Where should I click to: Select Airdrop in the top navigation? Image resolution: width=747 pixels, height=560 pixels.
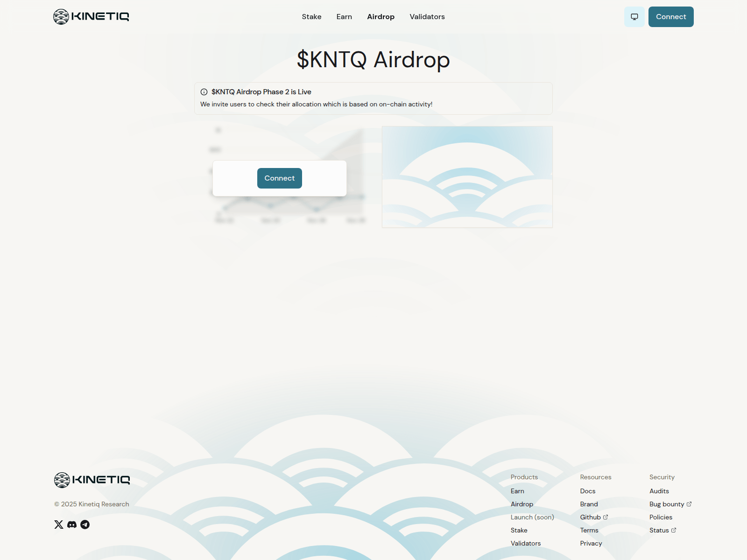(381, 16)
